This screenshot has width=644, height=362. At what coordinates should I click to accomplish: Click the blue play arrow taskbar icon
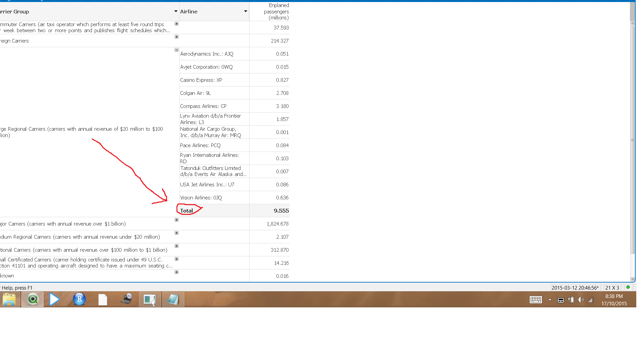click(54, 299)
